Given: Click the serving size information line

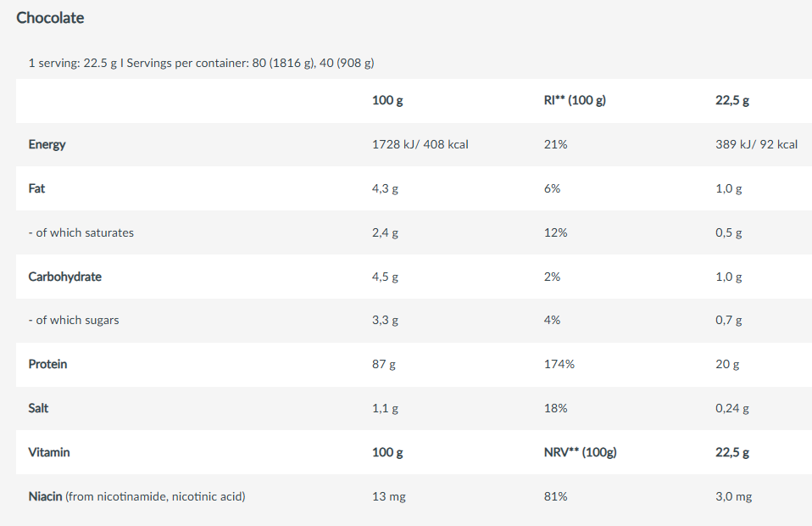Looking at the screenshot, I should 201,63.
